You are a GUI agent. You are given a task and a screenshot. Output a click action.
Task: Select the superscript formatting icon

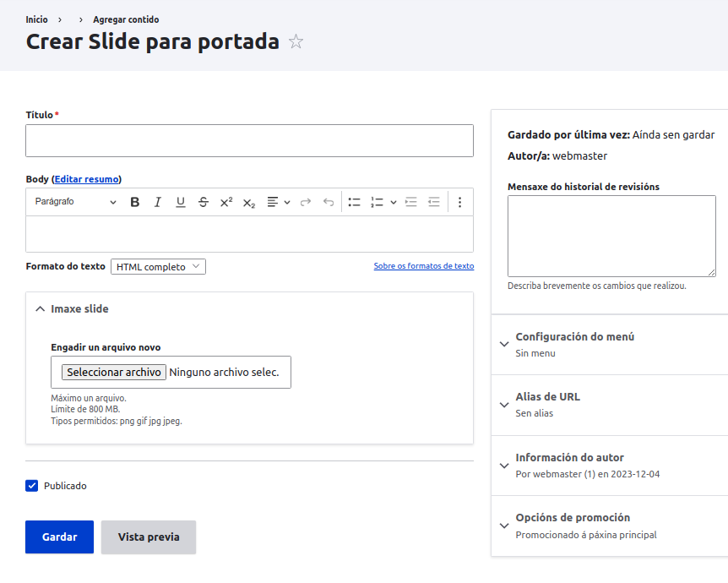tap(225, 202)
